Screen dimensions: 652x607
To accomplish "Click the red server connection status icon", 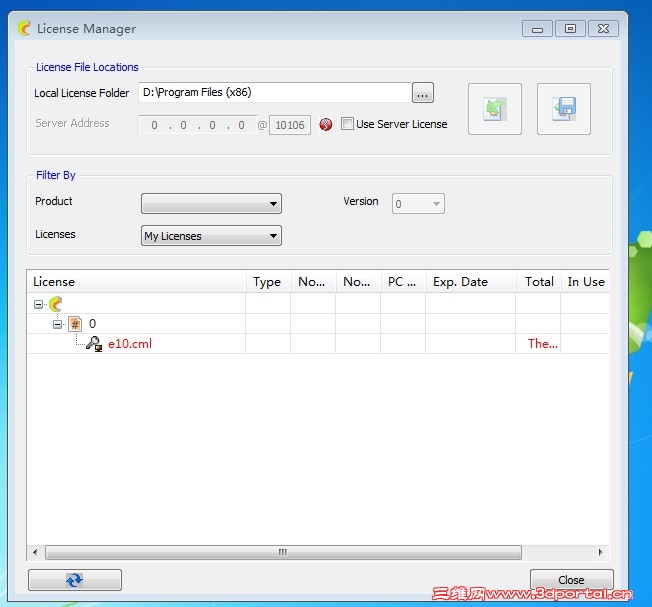I will tap(326, 124).
